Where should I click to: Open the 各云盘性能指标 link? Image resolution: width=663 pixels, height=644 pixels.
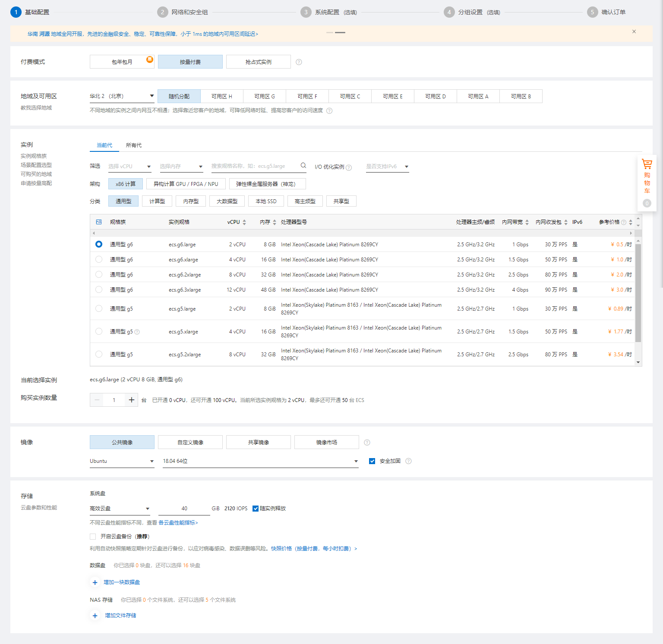pyautogui.click(x=178, y=523)
